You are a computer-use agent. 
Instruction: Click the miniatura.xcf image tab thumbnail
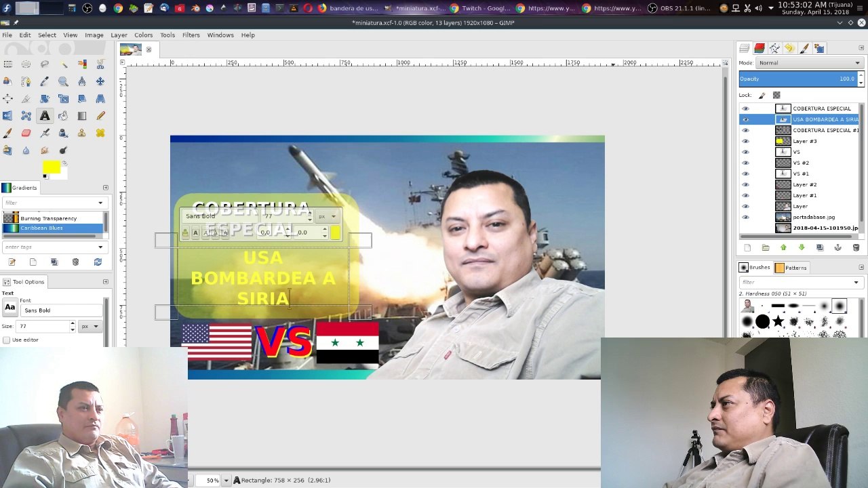click(130, 49)
